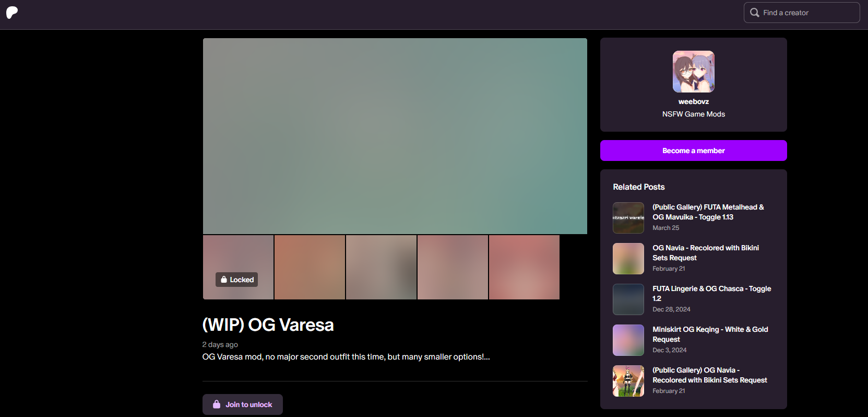Screen dimensions: 868x417
Task: Open thumbnail of Miniskirt OG Keqing post
Action: coord(628,340)
